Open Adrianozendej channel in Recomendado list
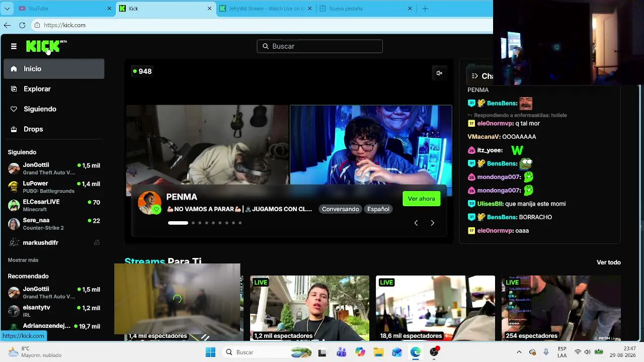644x362 pixels. (x=54, y=326)
